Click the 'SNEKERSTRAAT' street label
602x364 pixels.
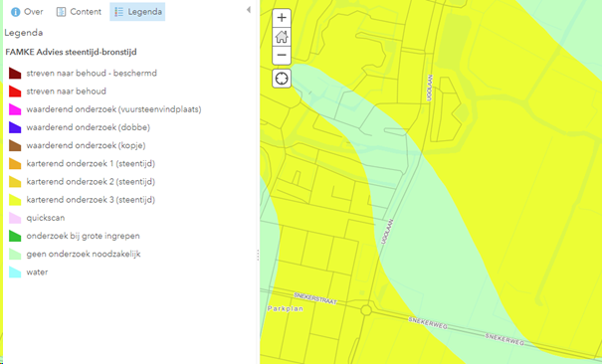tap(315, 298)
